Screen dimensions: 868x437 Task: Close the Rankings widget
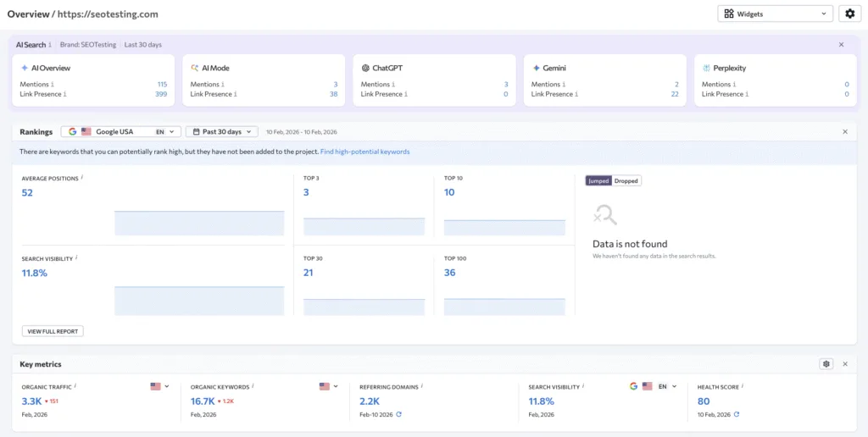[845, 131]
